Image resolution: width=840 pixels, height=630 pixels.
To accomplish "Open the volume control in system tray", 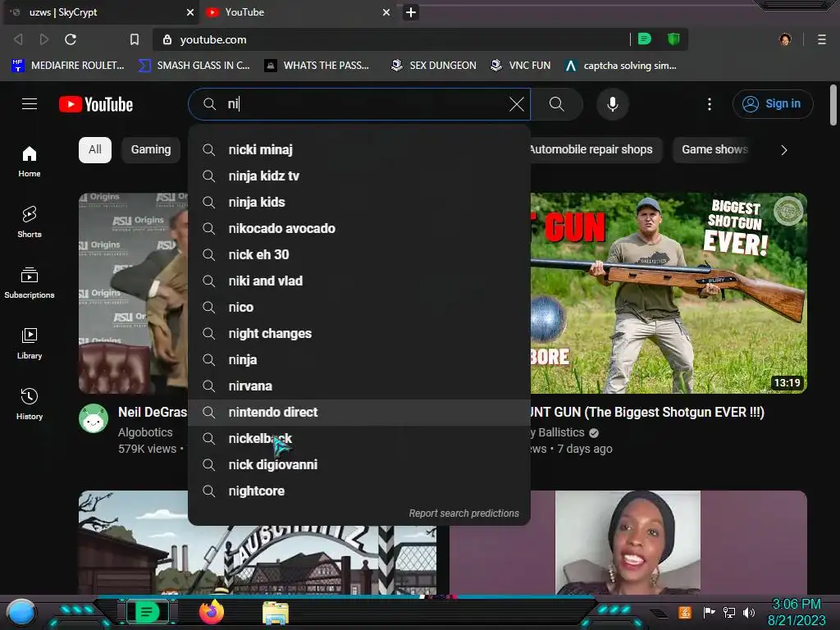I will tap(749, 612).
